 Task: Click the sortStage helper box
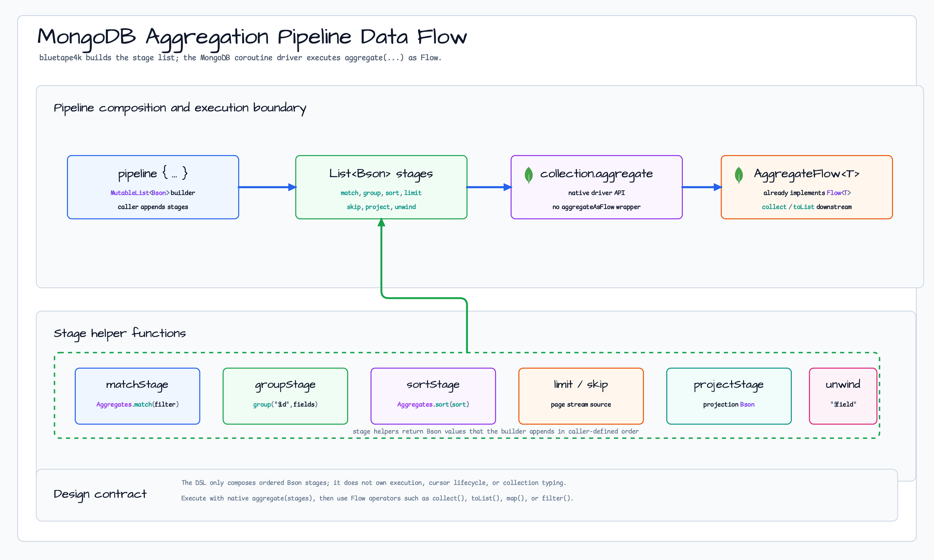433,396
